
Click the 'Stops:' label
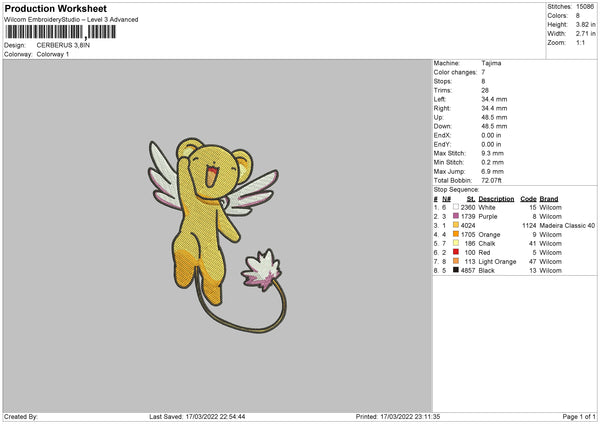[443, 81]
